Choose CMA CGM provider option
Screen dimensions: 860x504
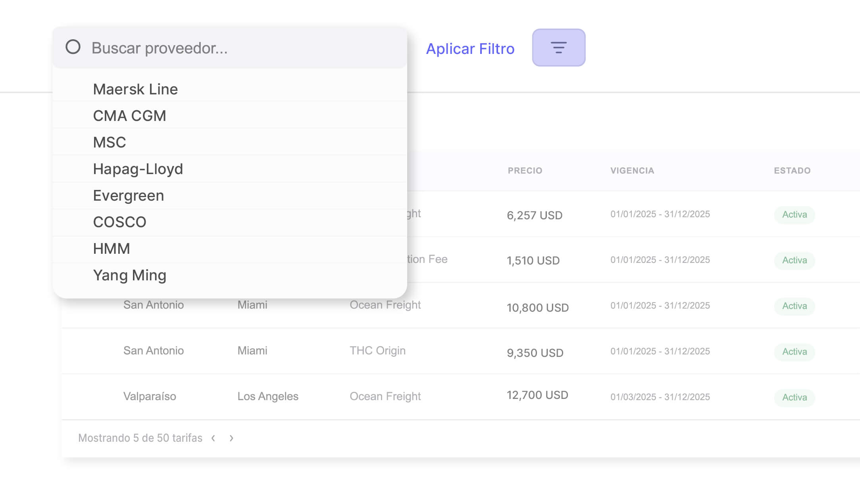(129, 116)
